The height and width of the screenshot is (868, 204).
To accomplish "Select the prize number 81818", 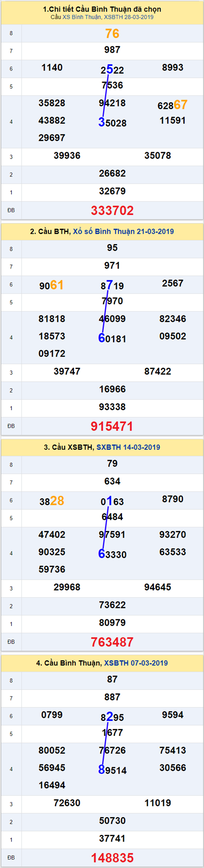I will tap(52, 319).
